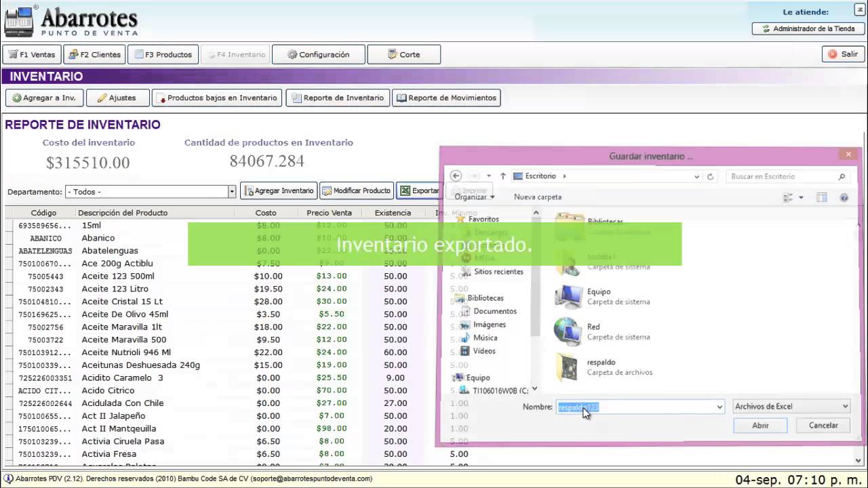The image size is (868, 488).
Task: Click the up-folder arrow in save dialog
Action: [502, 176]
